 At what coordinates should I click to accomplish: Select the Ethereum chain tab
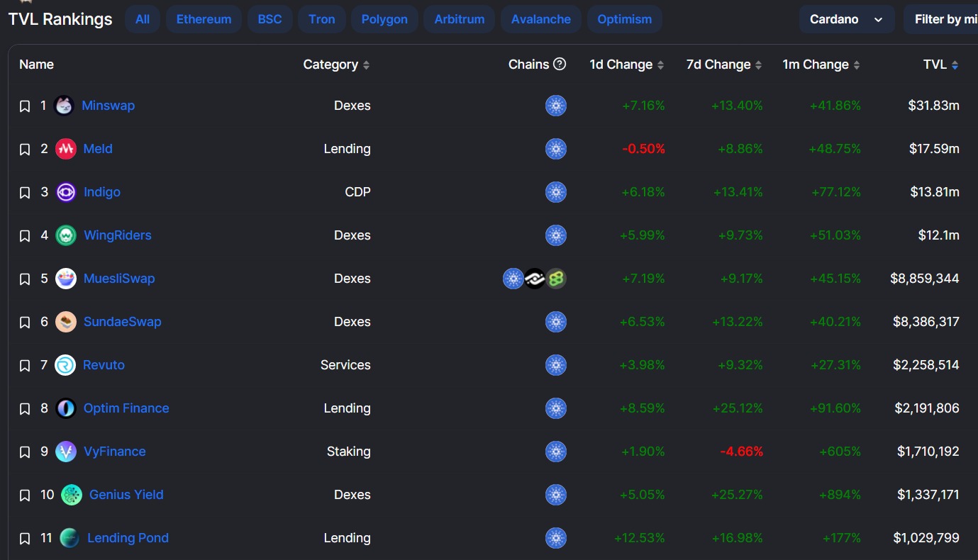point(204,19)
